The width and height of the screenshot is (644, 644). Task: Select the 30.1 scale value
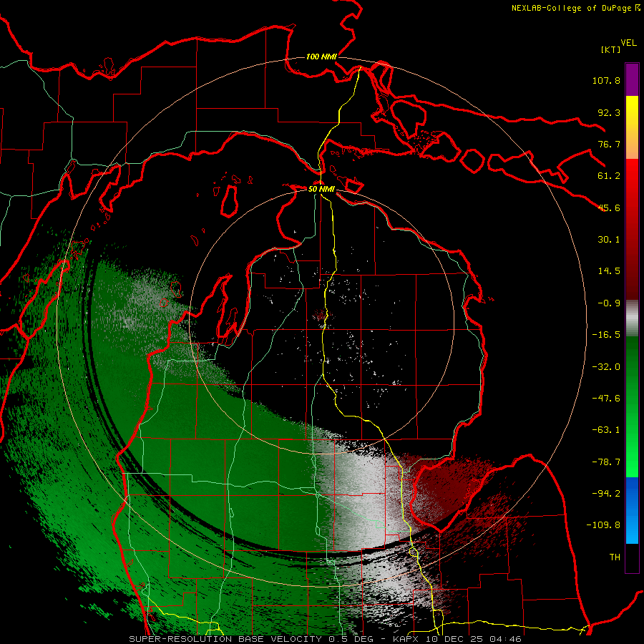[x=609, y=240]
